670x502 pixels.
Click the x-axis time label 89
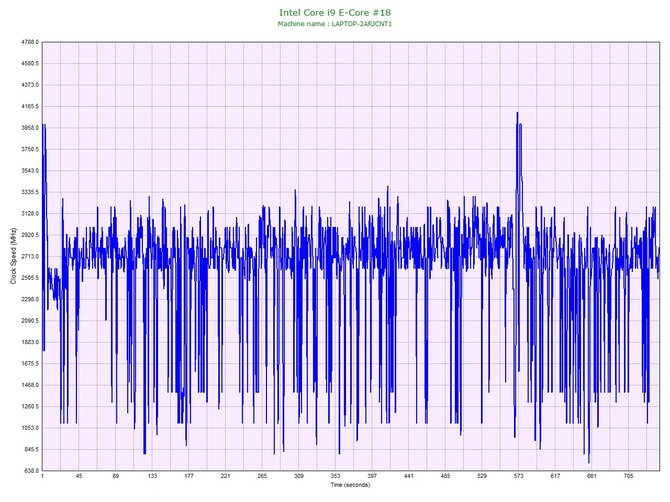pyautogui.click(x=116, y=476)
